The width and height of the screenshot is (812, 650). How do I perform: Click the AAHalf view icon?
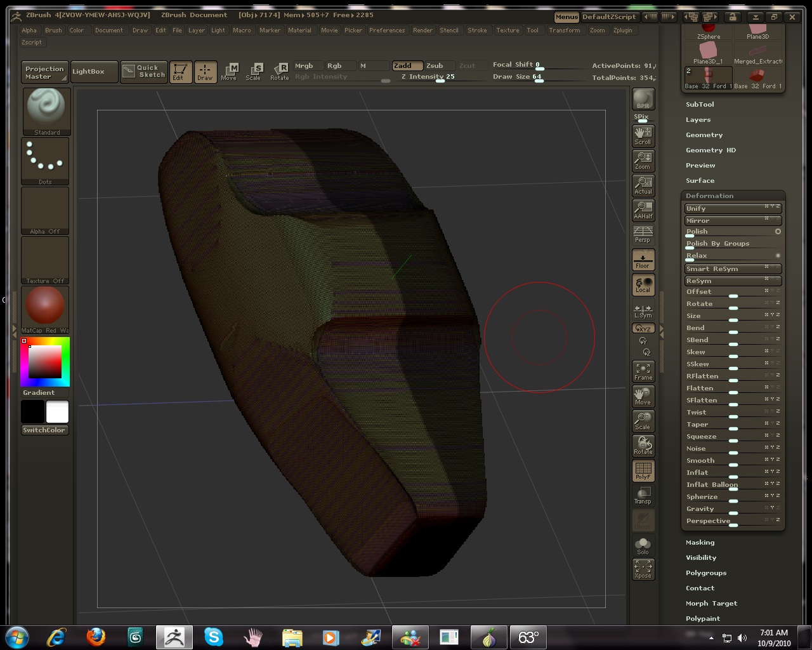click(x=643, y=209)
